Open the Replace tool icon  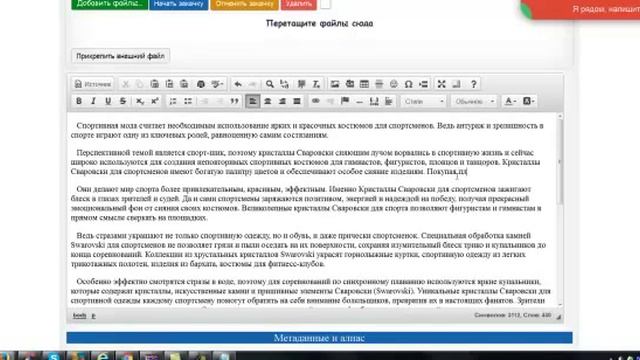click(x=284, y=84)
